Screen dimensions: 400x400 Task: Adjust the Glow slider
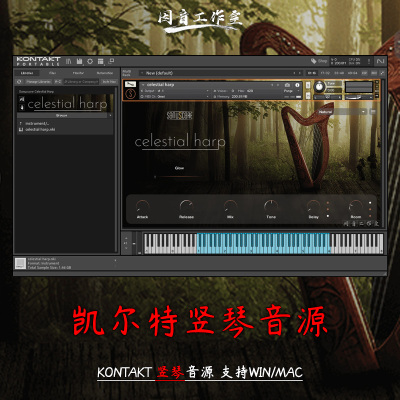179,177
